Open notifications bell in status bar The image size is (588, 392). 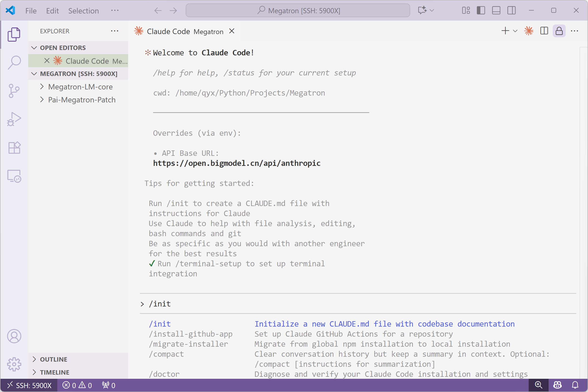click(575, 385)
